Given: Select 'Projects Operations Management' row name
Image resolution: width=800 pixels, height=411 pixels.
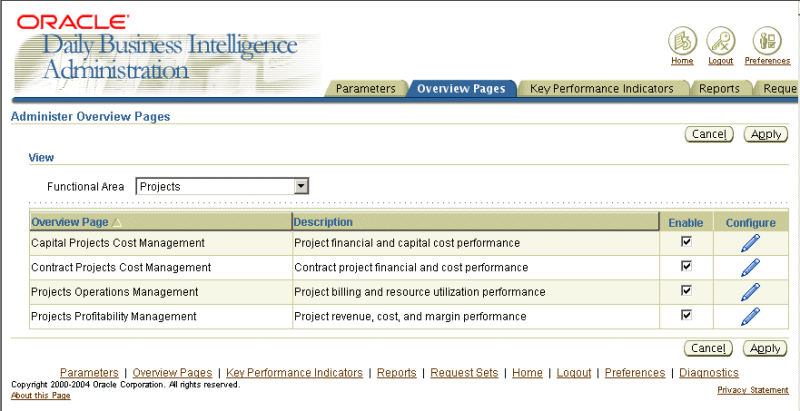Looking at the screenshot, I should 115,292.
